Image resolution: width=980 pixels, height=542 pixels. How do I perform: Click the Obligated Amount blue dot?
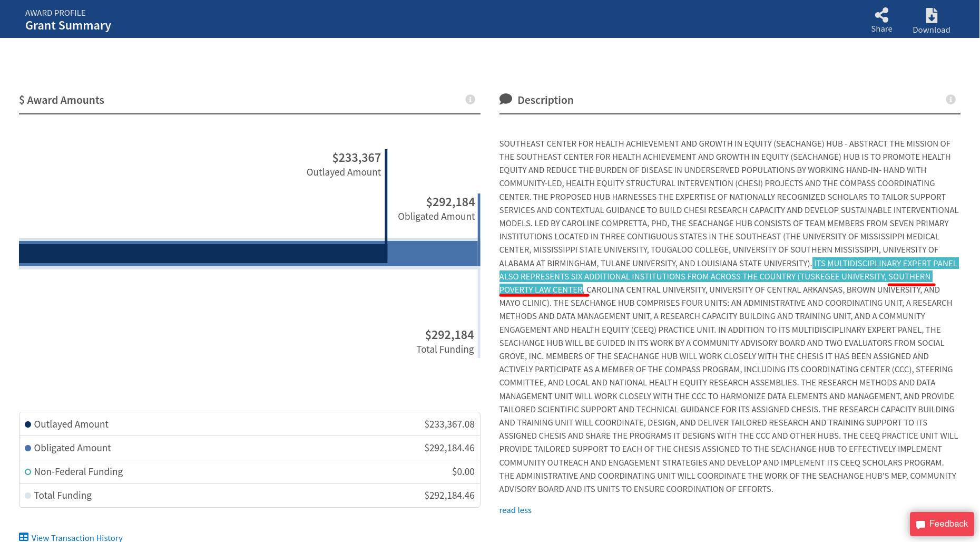click(28, 448)
